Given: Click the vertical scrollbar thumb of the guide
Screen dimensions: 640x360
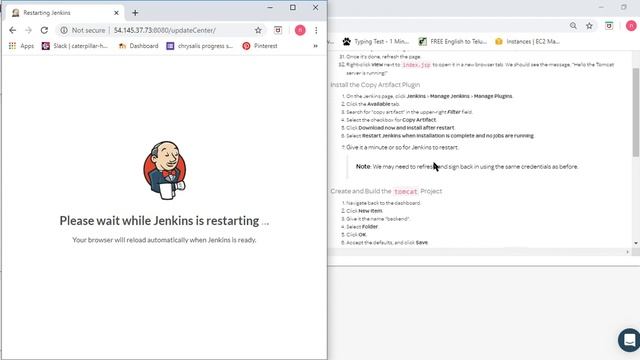Looking at the screenshot, I should pos(636,111).
